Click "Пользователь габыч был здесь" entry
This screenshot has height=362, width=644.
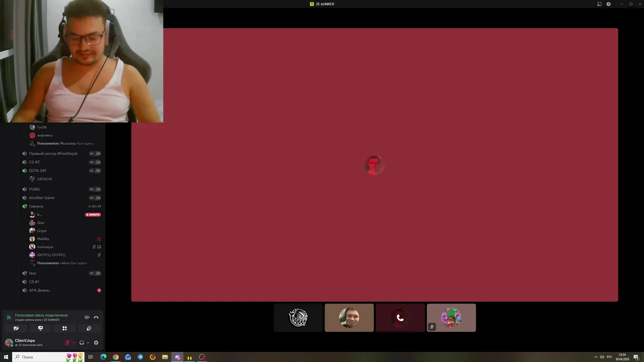pos(62,263)
